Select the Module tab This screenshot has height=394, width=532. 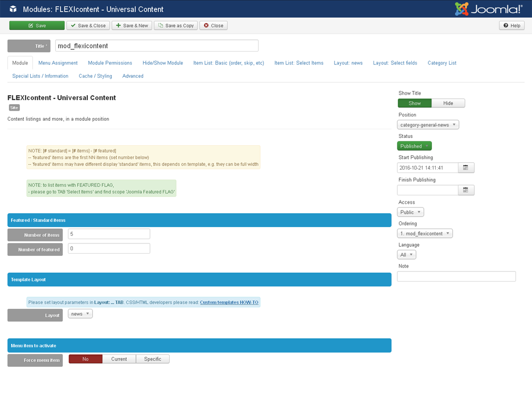[x=20, y=63]
